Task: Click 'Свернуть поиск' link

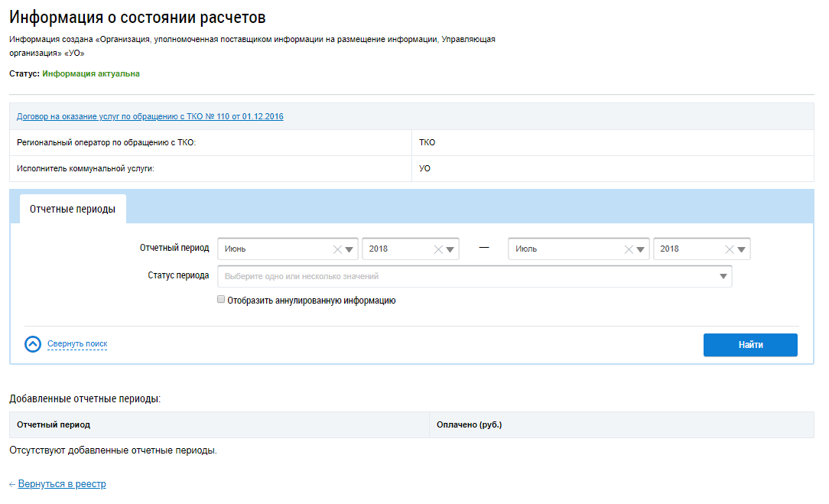Action: click(x=77, y=344)
